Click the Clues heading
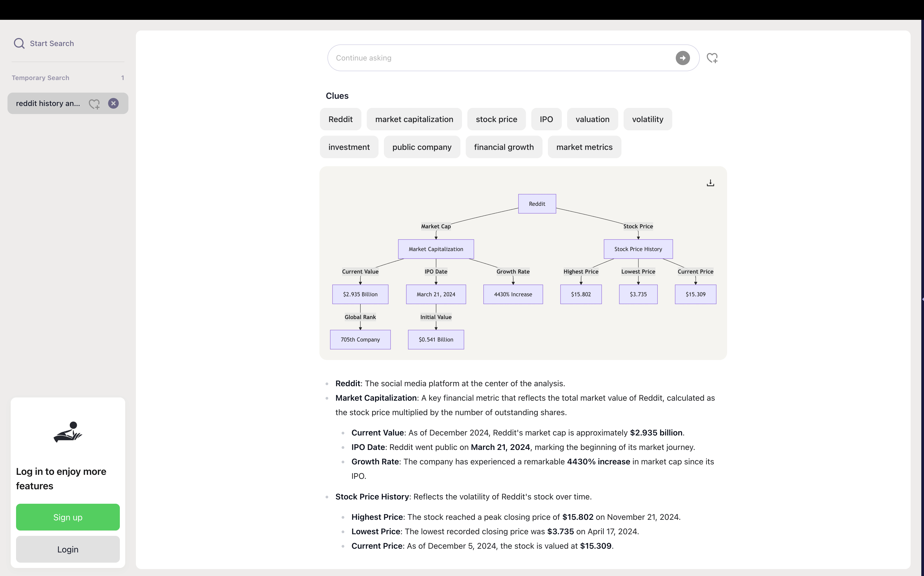Viewport: 924px width, 576px height. [337, 96]
